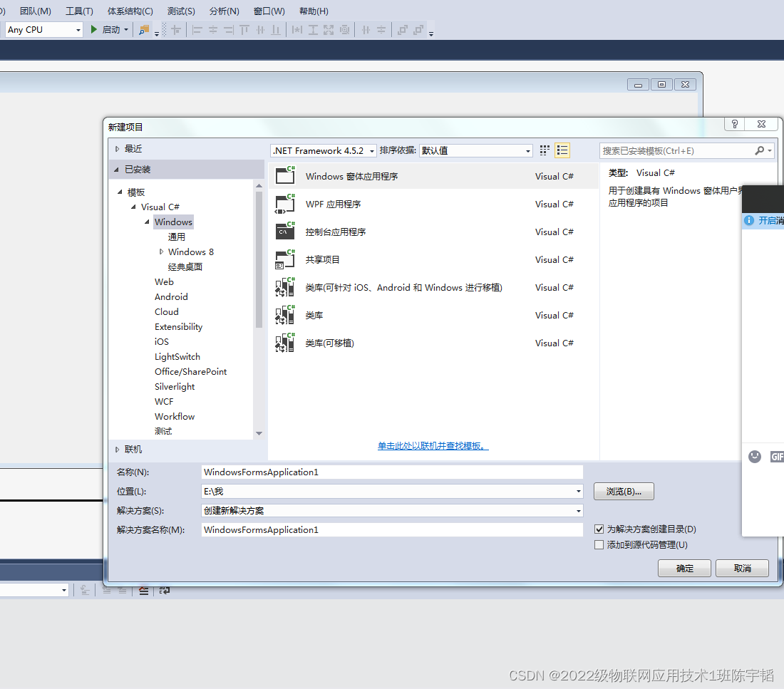Open the .NET Framework 4.5.2 version dropdown
784x689 pixels.
pyautogui.click(x=323, y=151)
